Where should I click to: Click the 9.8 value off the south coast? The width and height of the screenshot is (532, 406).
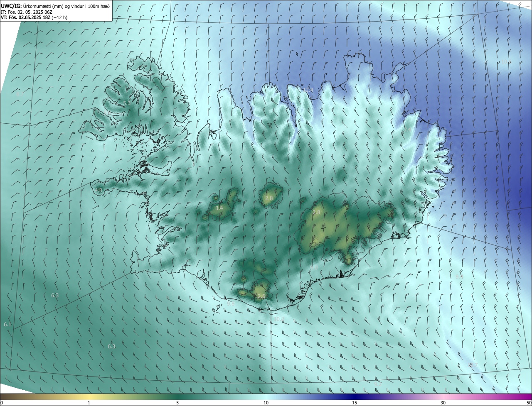[231, 303]
